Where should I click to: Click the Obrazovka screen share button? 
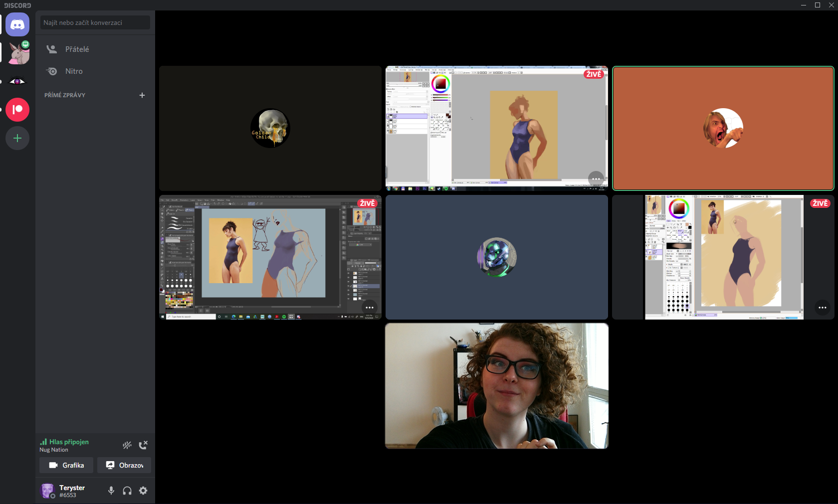click(124, 465)
